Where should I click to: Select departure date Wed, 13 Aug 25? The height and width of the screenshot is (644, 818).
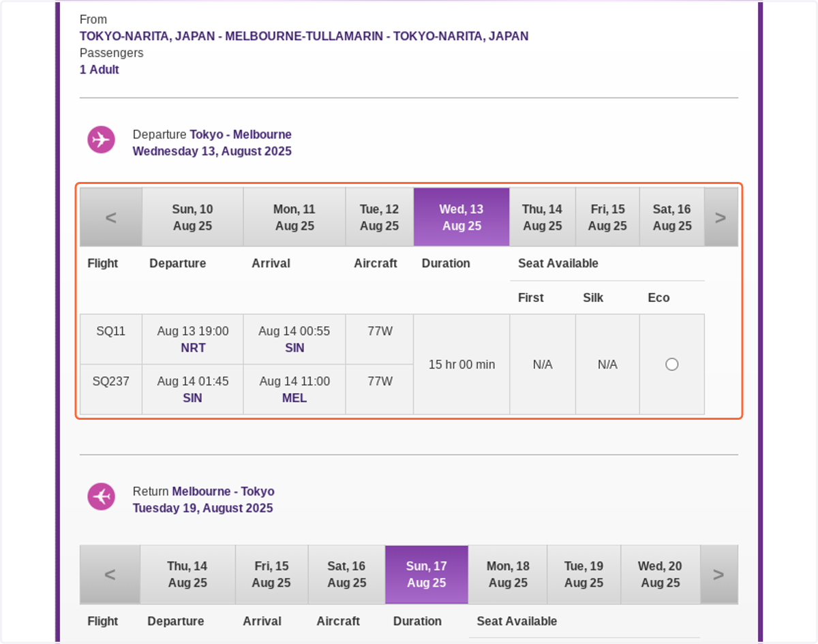point(461,217)
